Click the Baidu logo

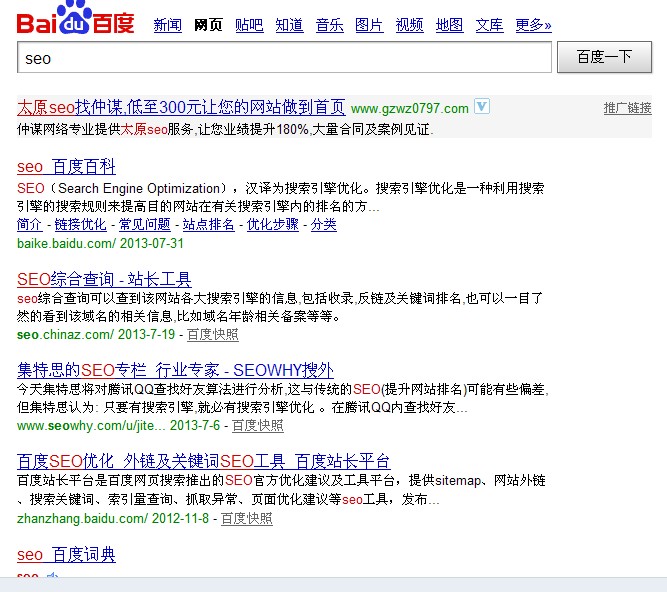[75, 18]
